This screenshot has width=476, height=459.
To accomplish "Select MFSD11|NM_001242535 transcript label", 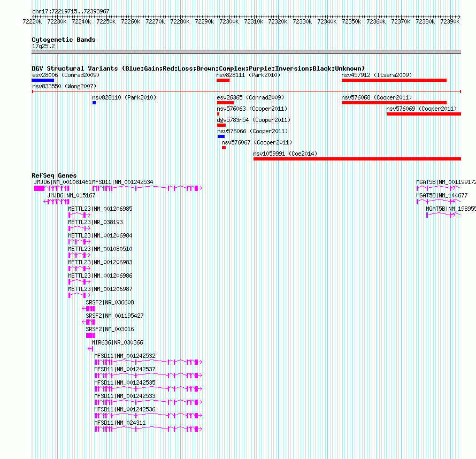I will pos(125,382).
